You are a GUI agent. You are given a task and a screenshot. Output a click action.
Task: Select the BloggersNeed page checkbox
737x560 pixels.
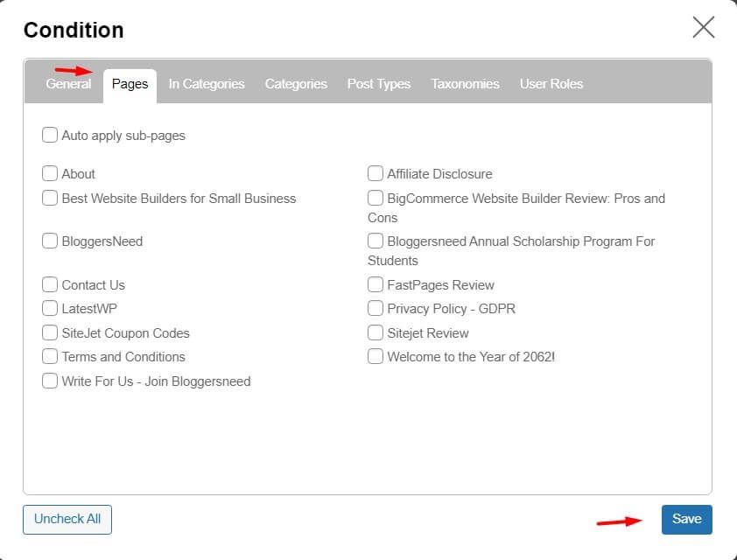point(50,241)
